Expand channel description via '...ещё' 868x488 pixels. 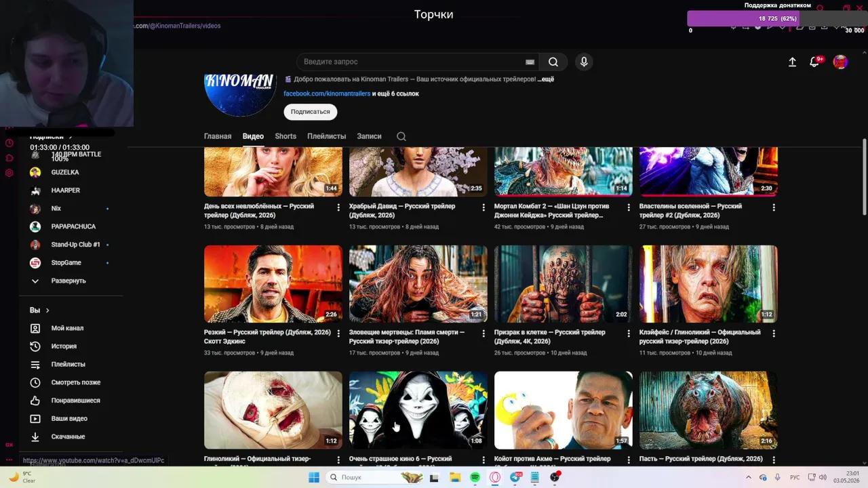pos(546,79)
